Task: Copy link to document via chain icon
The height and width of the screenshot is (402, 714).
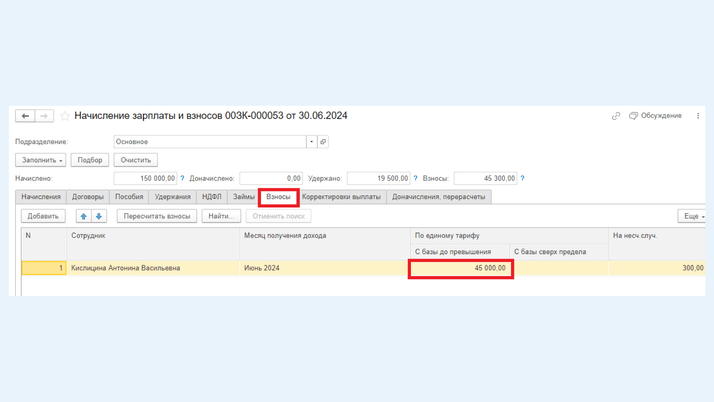Action: coord(616,116)
